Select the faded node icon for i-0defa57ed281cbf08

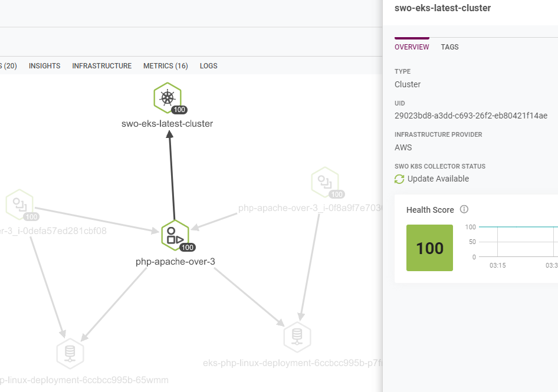(x=19, y=204)
